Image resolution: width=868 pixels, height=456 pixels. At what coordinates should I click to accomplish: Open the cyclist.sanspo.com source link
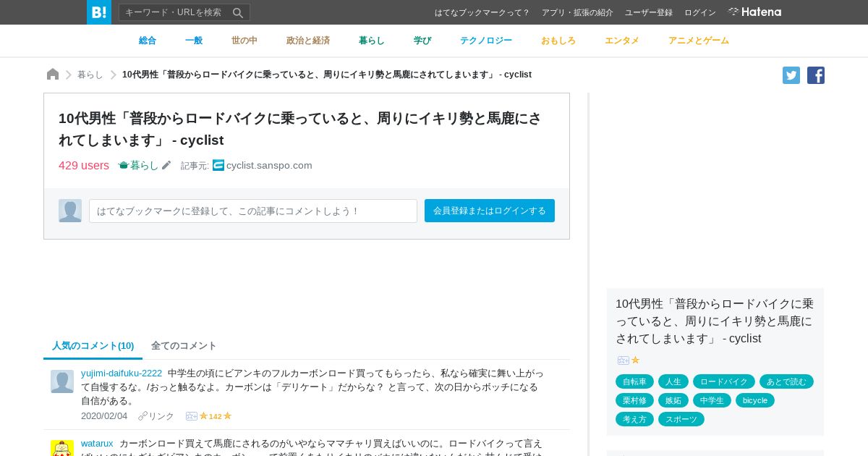269,165
